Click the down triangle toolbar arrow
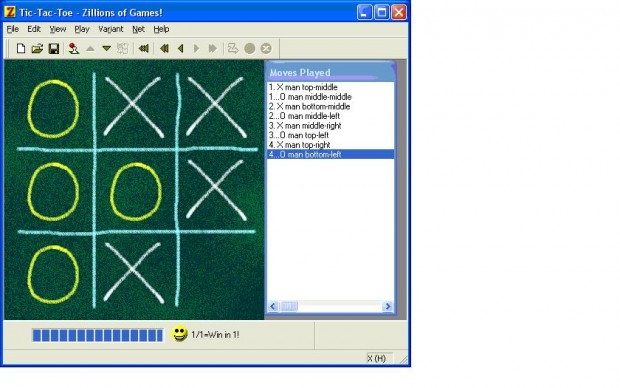Image resolution: width=620 pixels, height=388 pixels. point(106,48)
